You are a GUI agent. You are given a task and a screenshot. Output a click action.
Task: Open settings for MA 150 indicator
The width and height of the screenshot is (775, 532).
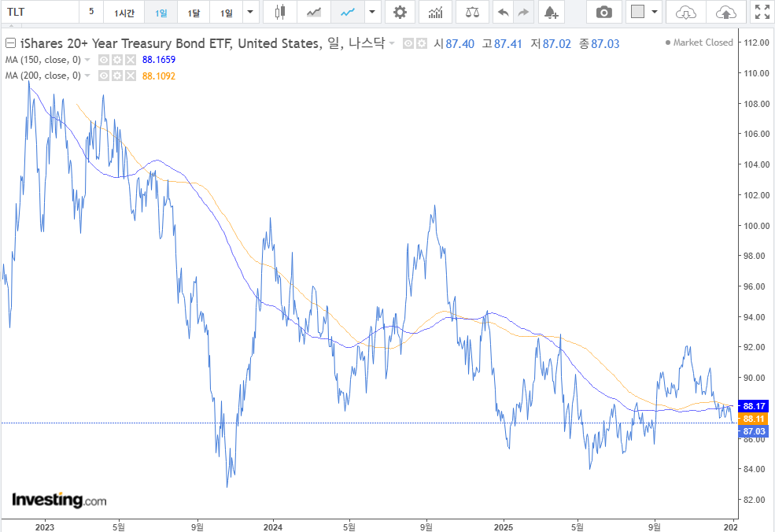(x=117, y=60)
